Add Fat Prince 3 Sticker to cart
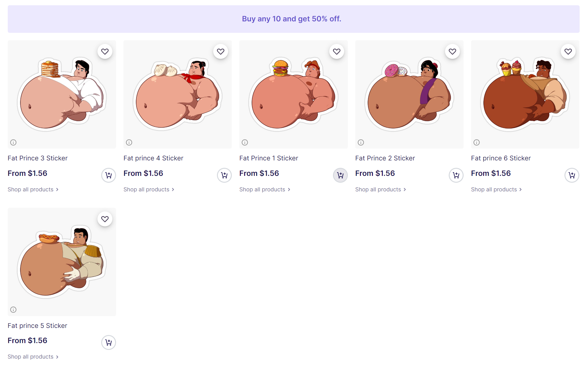The width and height of the screenshot is (588, 366). [x=108, y=175]
